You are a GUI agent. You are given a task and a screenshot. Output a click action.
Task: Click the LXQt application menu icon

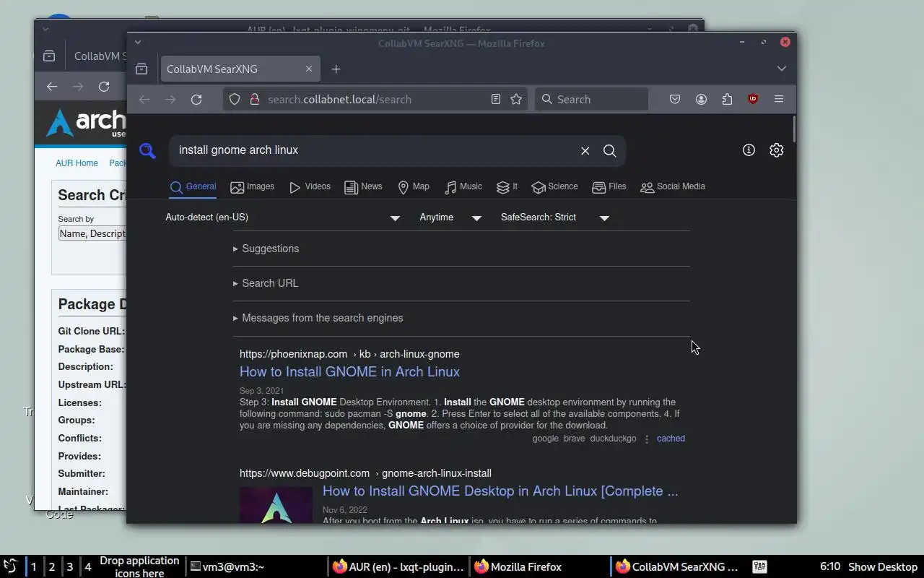10,566
